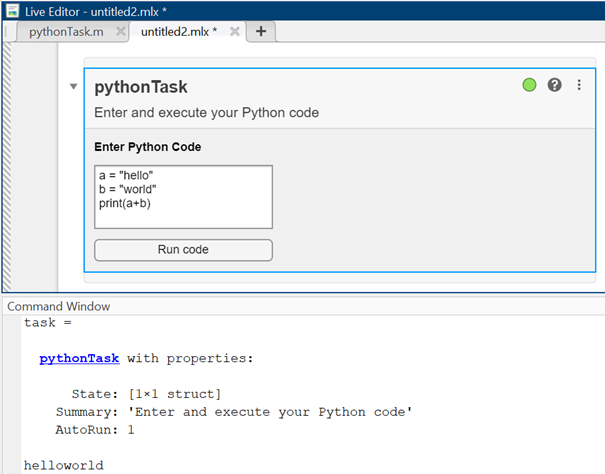Click inside the Enter Python Code text box
The height and width of the screenshot is (474, 605).
183,197
